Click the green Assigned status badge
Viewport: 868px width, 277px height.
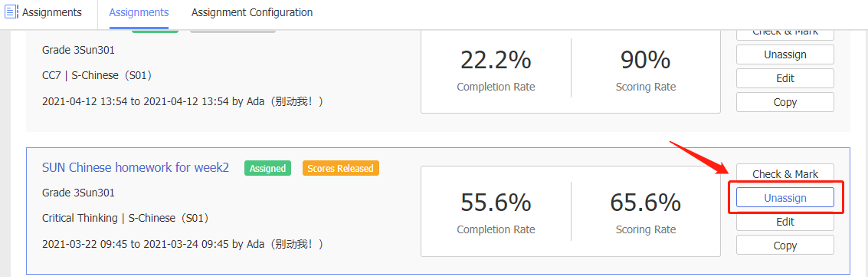coord(267,168)
